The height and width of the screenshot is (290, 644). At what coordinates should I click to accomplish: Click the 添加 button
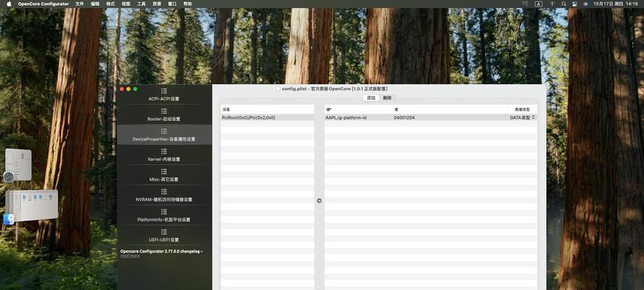point(372,98)
